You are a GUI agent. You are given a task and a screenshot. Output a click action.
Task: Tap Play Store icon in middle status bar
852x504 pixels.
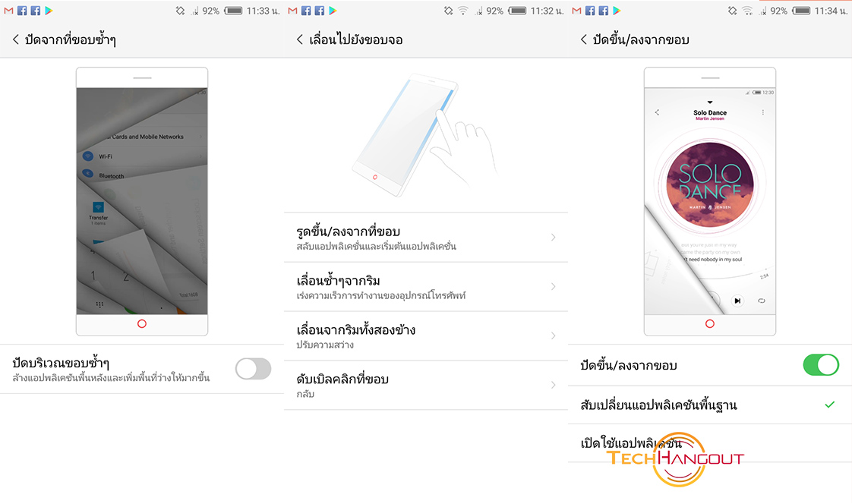(333, 11)
